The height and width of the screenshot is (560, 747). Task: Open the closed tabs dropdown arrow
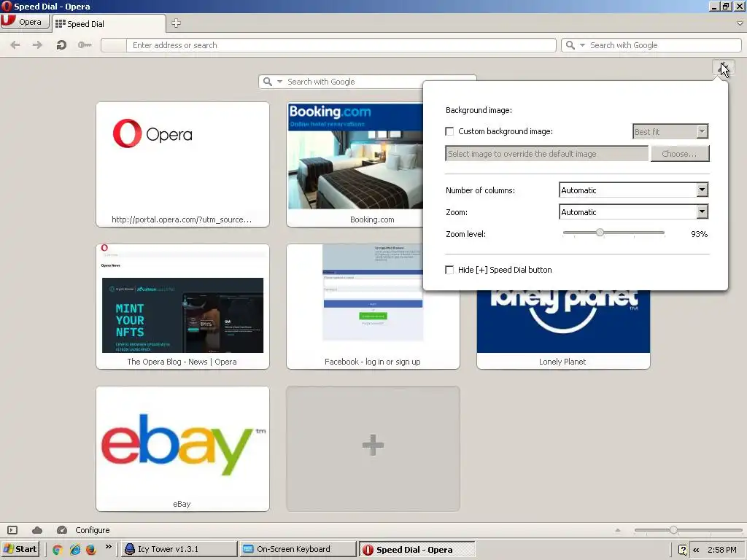click(740, 23)
